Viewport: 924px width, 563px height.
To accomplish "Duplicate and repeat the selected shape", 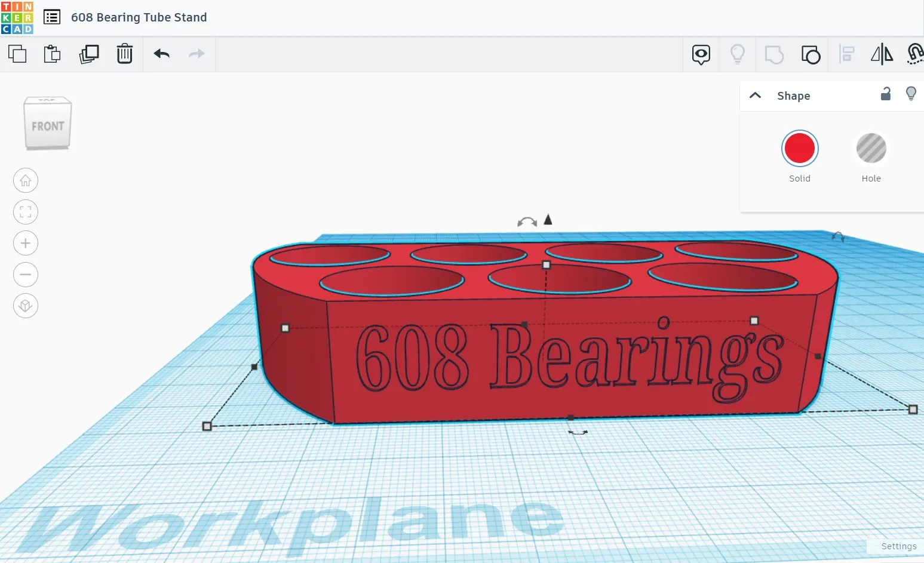I will 89,54.
